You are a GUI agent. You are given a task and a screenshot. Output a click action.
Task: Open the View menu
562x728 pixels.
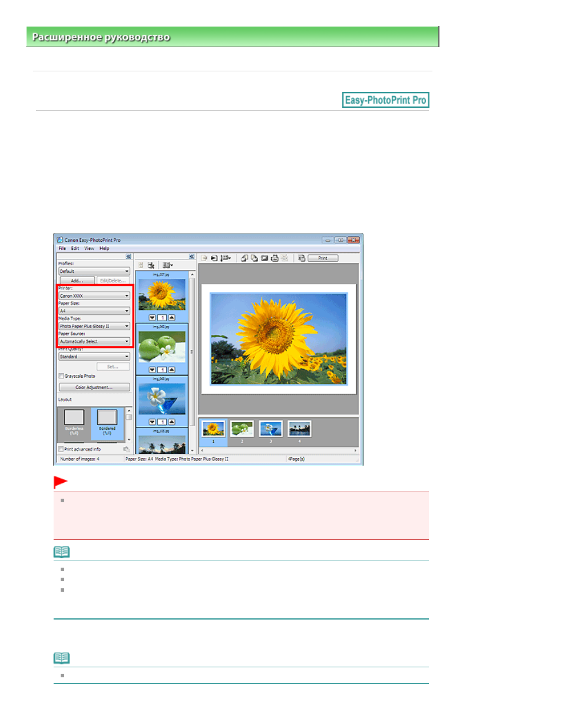[x=89, y=248]
